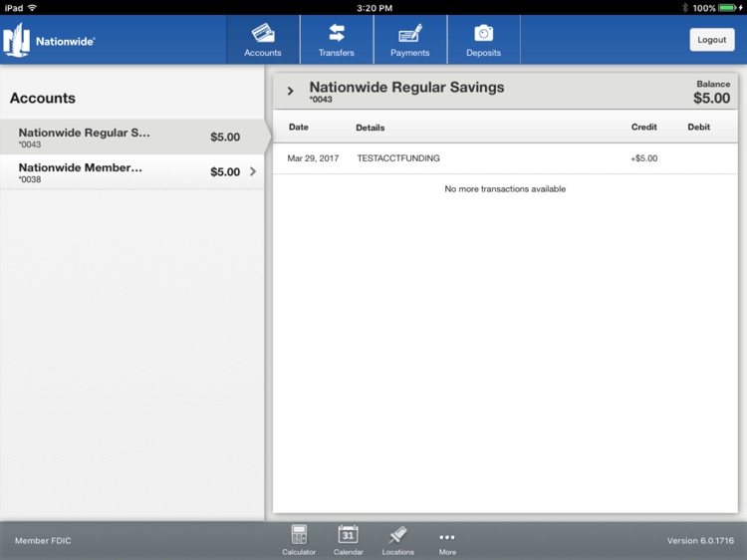The image size is (747, 560).
Task: Select Nationwide Regular S... account *0043
Action: tap(131, 137)
